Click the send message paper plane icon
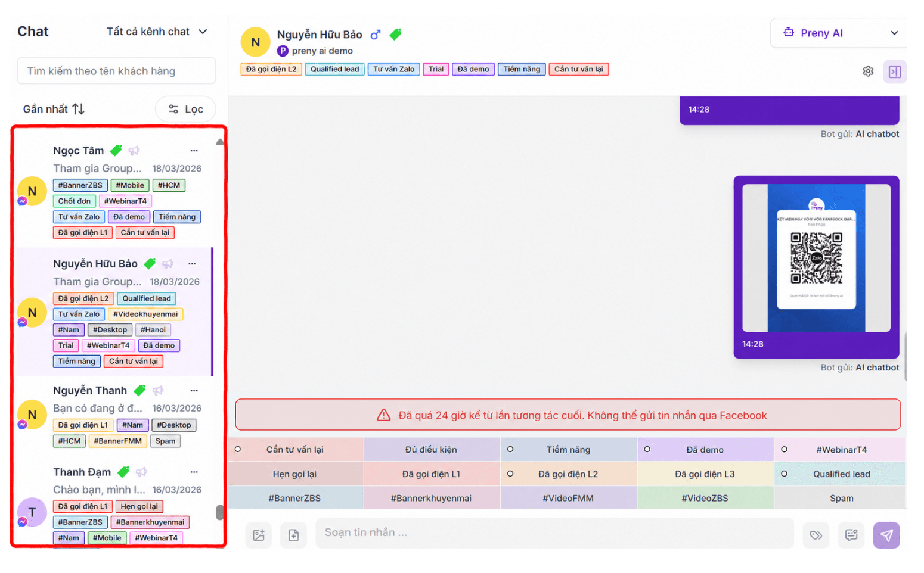The image size is (924, 573). pyautogui.click(x=886, y=535)
